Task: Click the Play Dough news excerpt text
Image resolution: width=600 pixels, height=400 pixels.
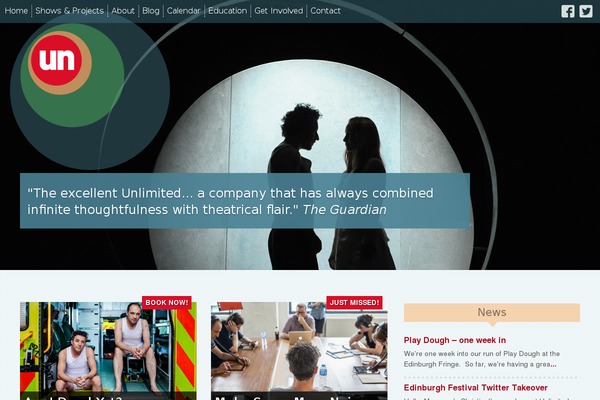Action: point(482,359)
